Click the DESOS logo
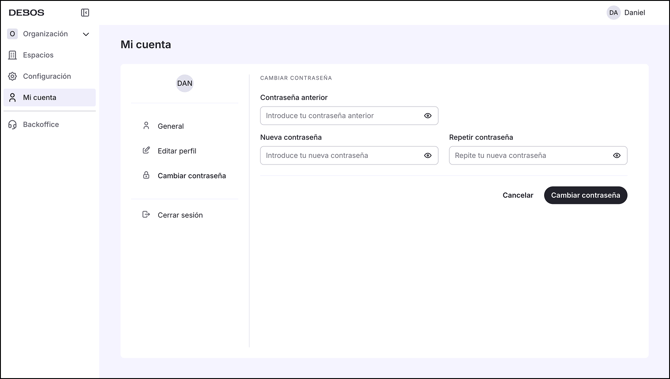 click(x=26, y=13)
